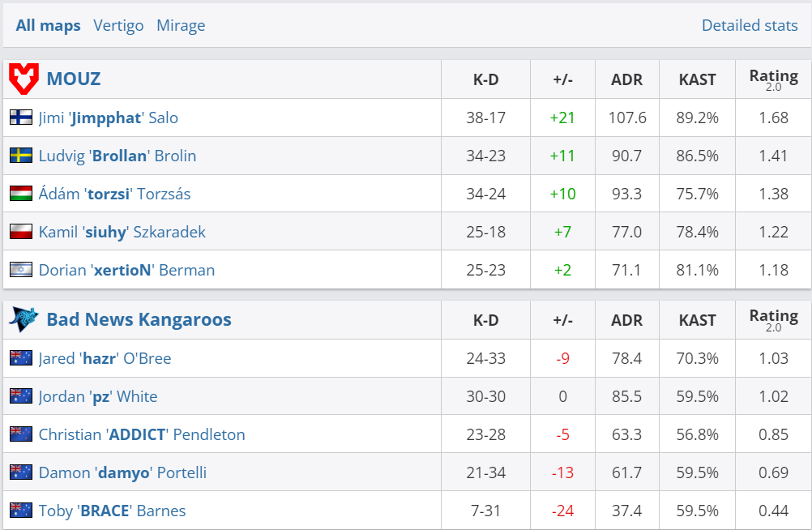Click the Israel flag beside xertioN
Viewport: 812px width, 530px height.
click(x=21, y=270)
